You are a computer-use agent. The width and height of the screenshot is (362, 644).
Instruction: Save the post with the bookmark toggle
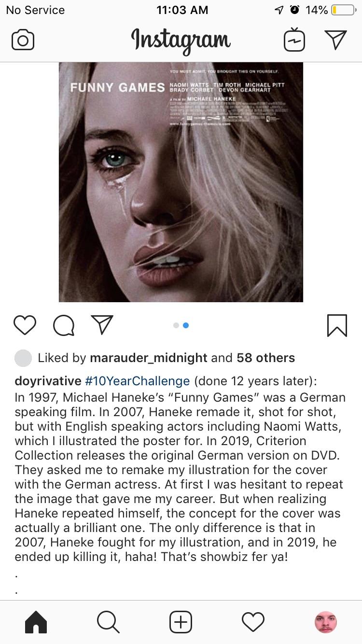click(x=338, y=325)
